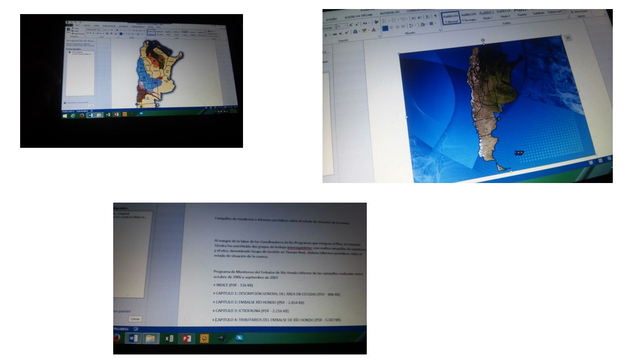644x362 pixels.
Task: Open PowerPoint taskbar icon in text document photo
Action: (x=187, y=338)
